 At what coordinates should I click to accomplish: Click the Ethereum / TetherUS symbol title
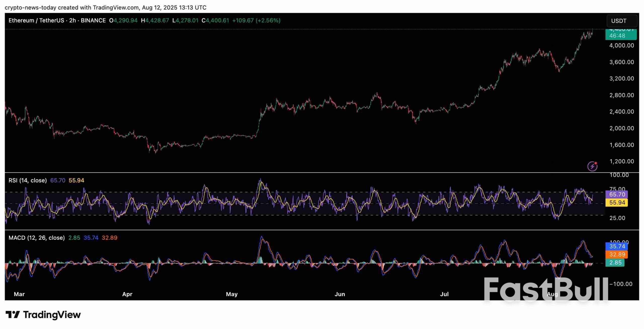[36, 20]
